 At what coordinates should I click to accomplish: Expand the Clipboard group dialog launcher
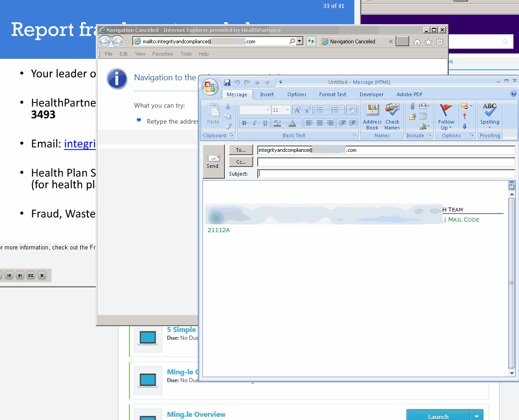(x=231, y=135)
